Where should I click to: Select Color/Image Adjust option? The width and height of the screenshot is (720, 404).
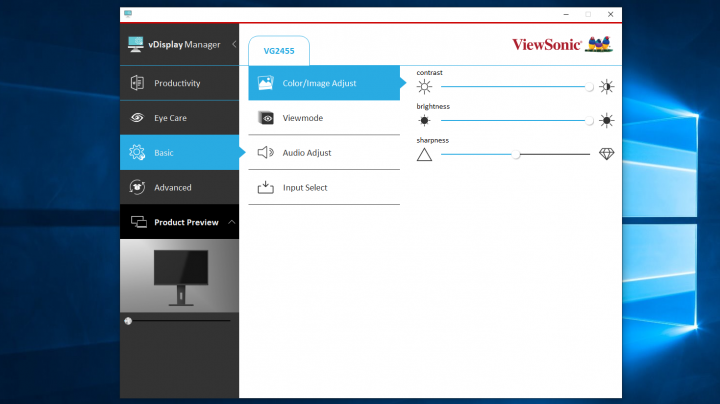click(x=324, y=83)
